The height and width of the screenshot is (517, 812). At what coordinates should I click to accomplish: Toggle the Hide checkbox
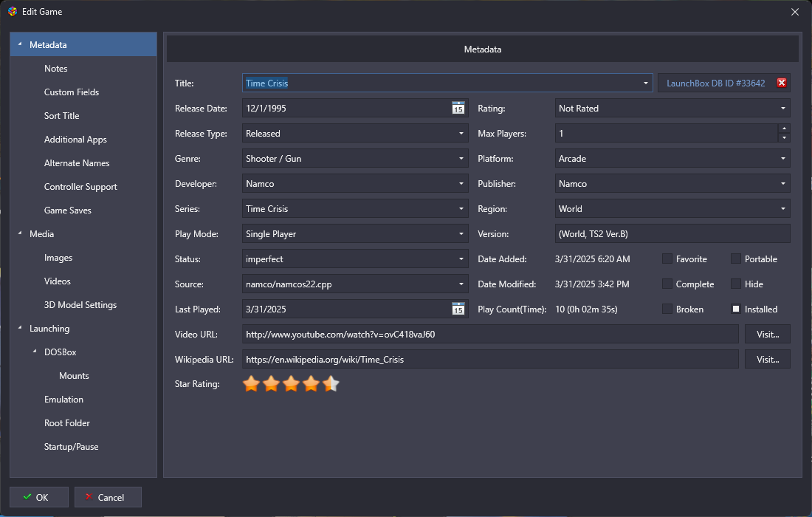pos(736,284)
